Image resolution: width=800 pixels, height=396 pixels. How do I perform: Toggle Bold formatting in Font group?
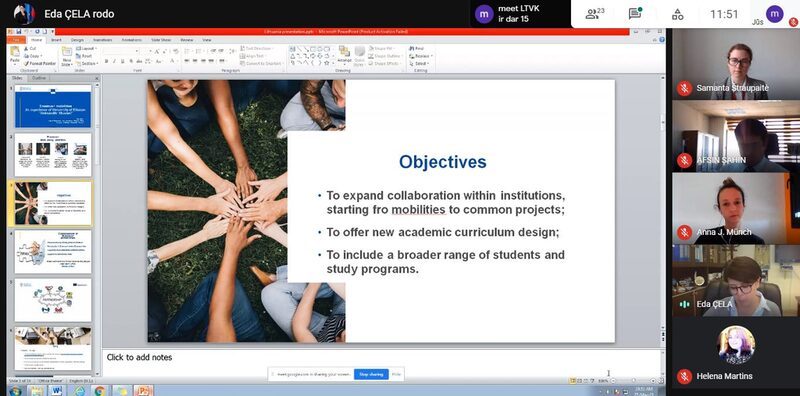107,61
